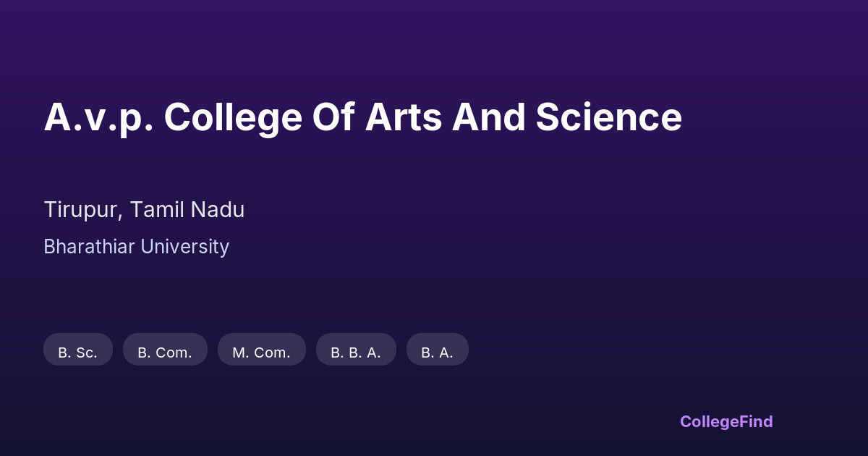Pick the M. Com. postgraduate chip
Screen dimensions: 868x456
point(261,350)
